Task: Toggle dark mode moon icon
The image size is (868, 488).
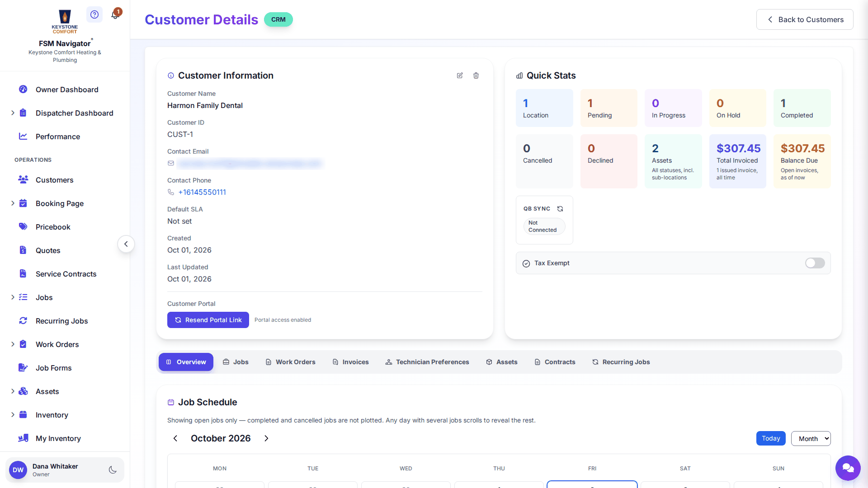Action: click(x=113, y=470)
